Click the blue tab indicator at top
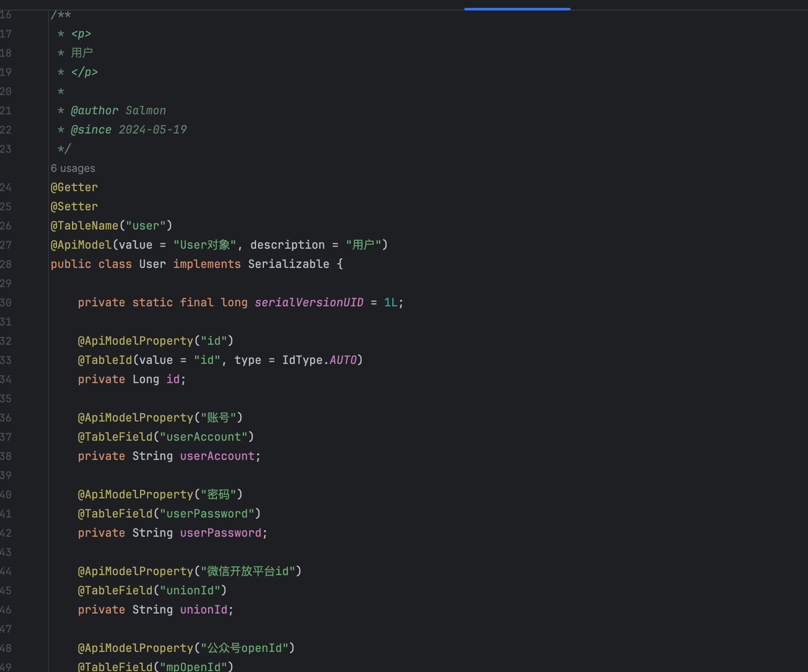This screenshot has width=808, height=672. [517, 9]
